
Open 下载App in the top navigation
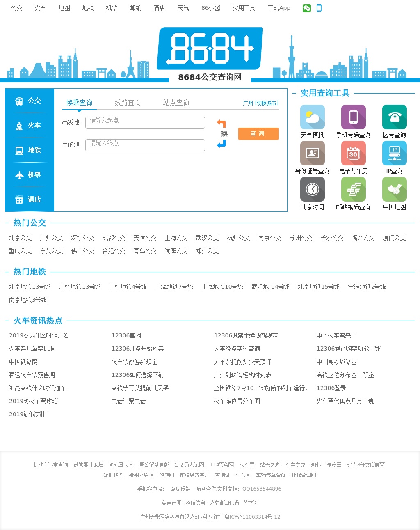click(279, 8)
